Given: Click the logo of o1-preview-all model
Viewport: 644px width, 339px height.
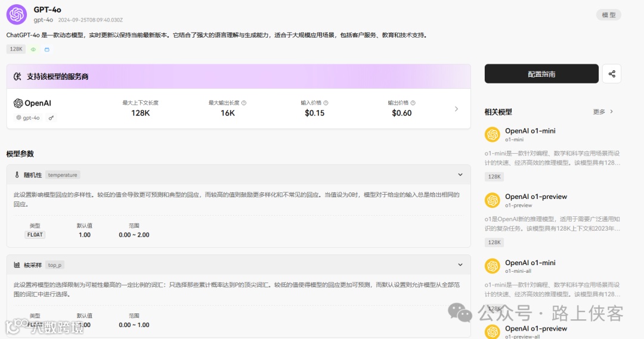Looking at the screenshot, I should click(492, 332).
